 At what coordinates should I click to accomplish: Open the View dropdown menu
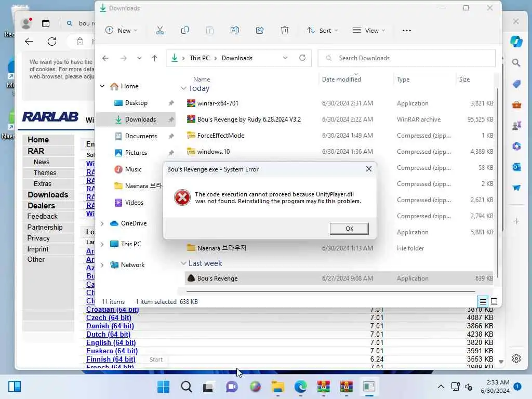369,31
